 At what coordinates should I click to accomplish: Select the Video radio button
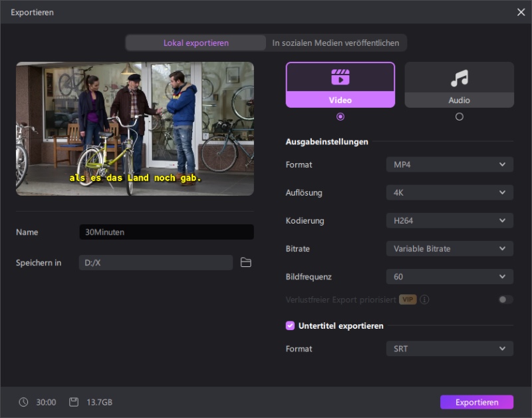[340, 116]
